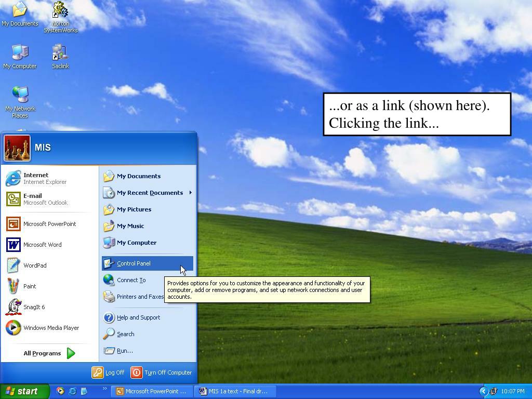Open My Pictures folder in Start menu
Viewport: 532px width, 399px height.
147,209
